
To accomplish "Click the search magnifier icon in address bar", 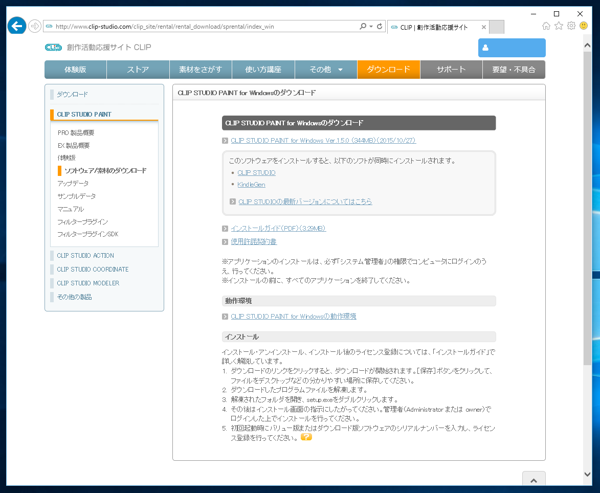I will tap(363, 26).
